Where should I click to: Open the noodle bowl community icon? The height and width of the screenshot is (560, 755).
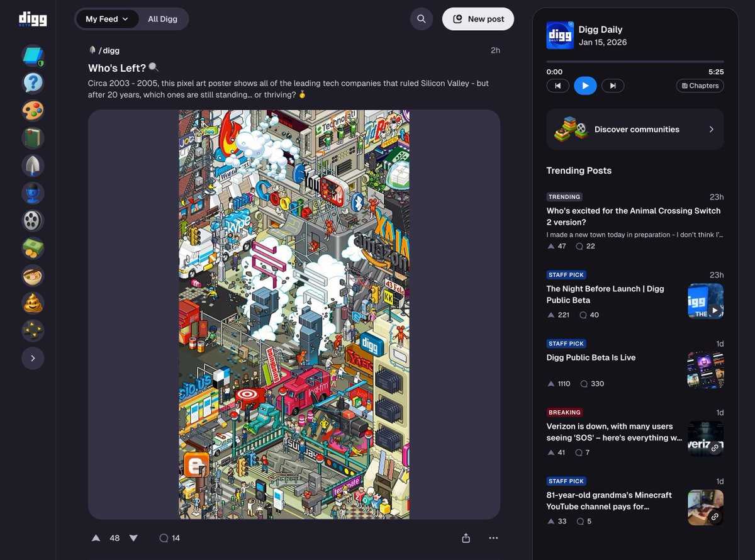pos(33,276)
